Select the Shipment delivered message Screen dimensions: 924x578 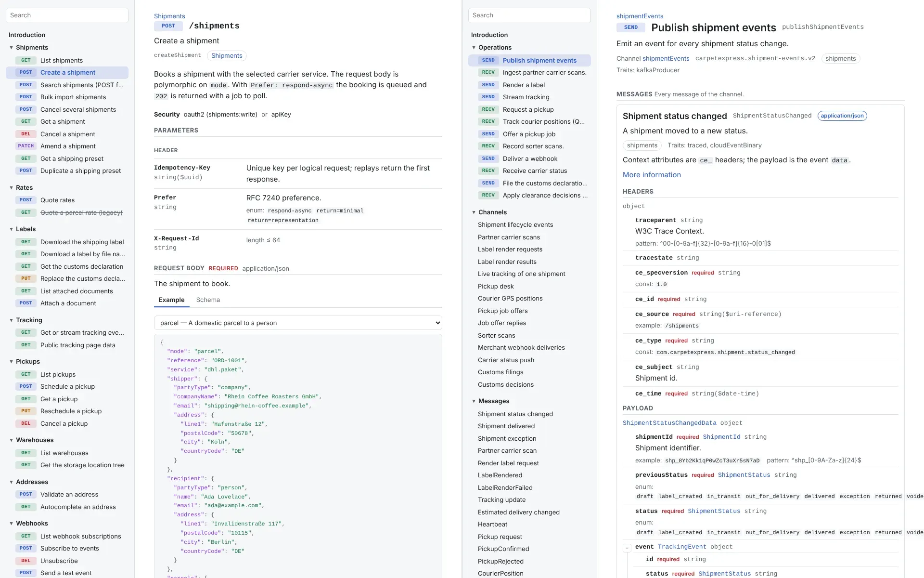click(529, 426)
